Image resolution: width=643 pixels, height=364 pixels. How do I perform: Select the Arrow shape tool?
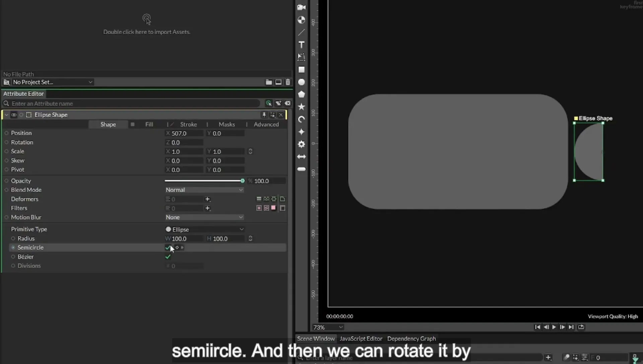(301, 157)
